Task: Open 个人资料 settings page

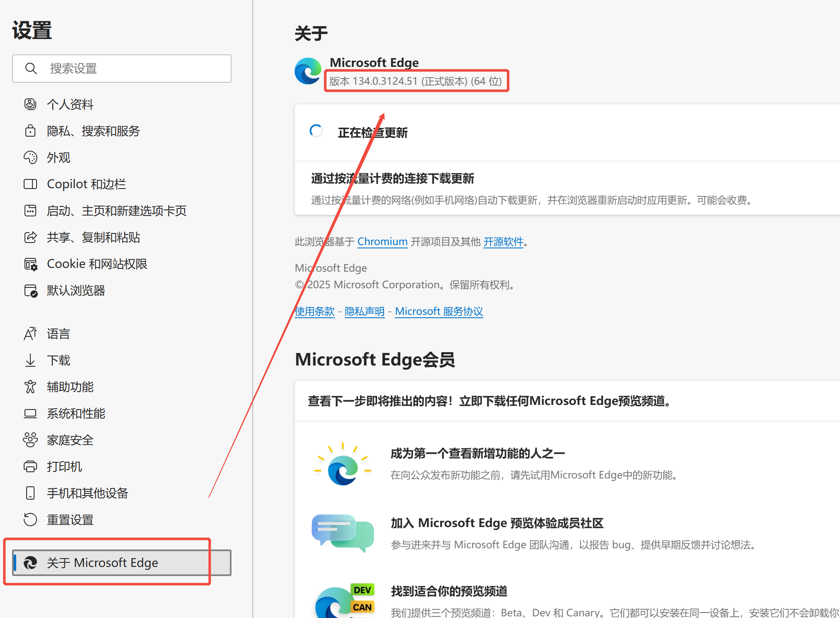Action: [70, 104]
